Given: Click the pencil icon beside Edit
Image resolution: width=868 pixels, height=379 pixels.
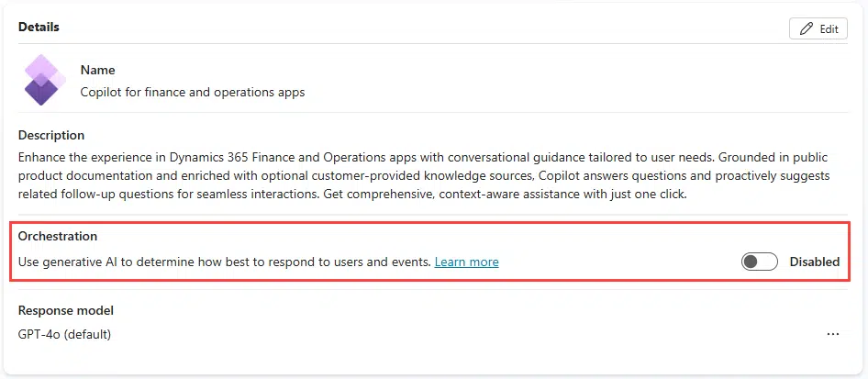Looking at the screenshot, I should pos(807,28).
